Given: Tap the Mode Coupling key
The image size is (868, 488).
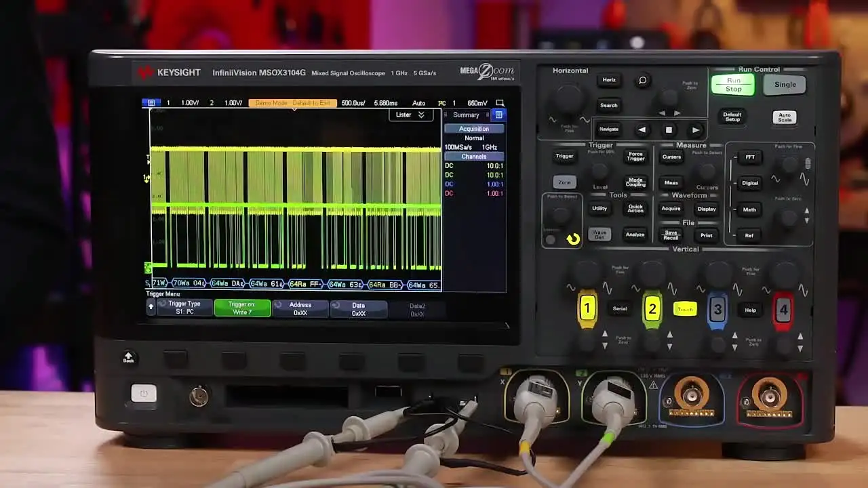Looking at the screenshot, I should (x=635, y=183).
